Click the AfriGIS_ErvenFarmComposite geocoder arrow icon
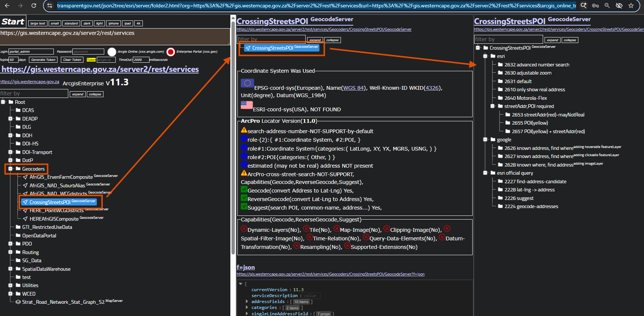The image size is (644, 316). point(25,177)
